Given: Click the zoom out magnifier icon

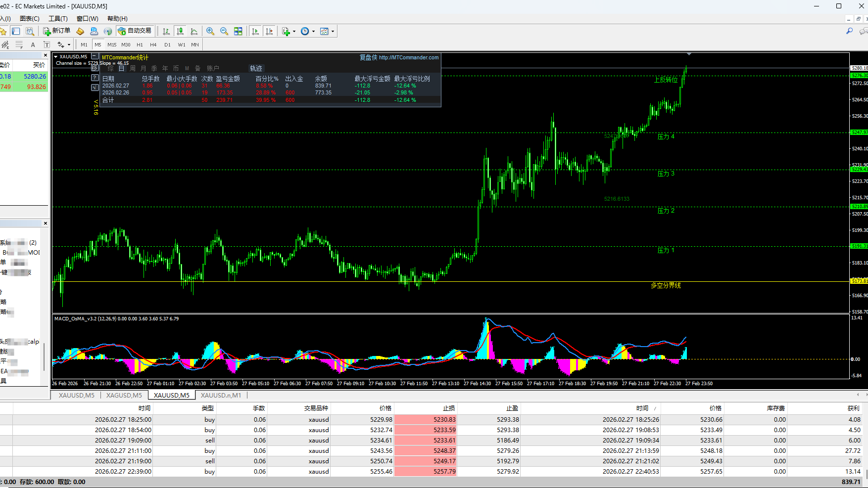Looking at the screenshot, I should [224, 31].
